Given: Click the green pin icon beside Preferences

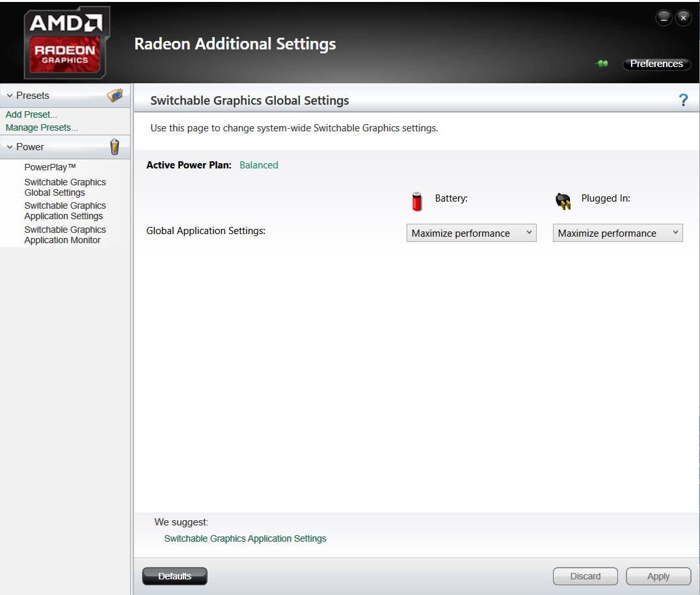Looking at the screenshot, I should click(602, 63).
